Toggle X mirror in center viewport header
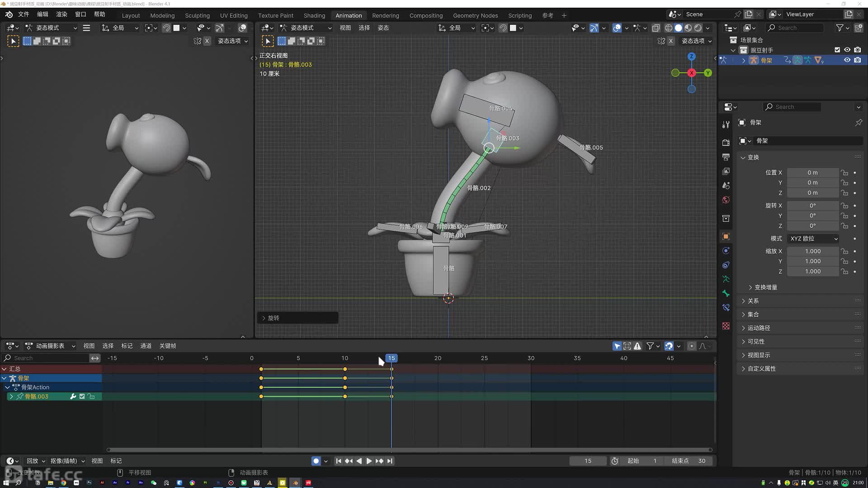Screen dimensions: 868x488 [x=671, y=41]
